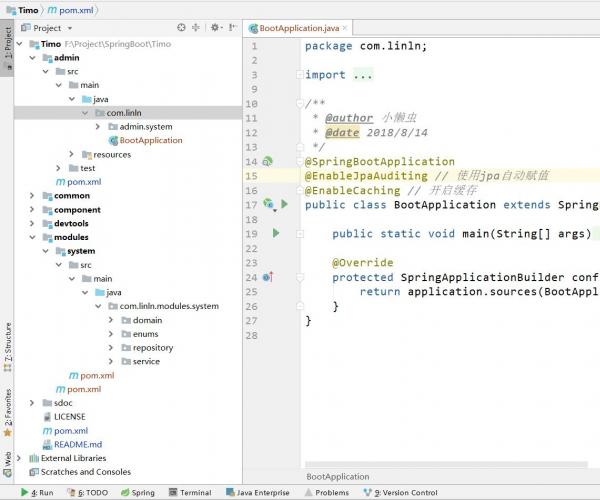Screen dimensions: 600x500
Task: Click the collapse all icon in Project panel
Action: click(196, 28)
